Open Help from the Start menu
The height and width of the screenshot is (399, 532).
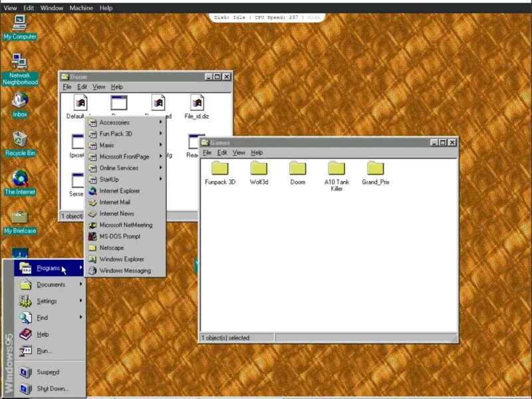(49, 334)
